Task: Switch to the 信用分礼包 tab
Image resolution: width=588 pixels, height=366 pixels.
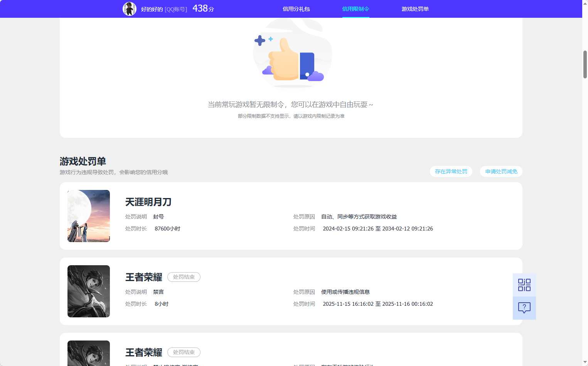Action: 296,8
